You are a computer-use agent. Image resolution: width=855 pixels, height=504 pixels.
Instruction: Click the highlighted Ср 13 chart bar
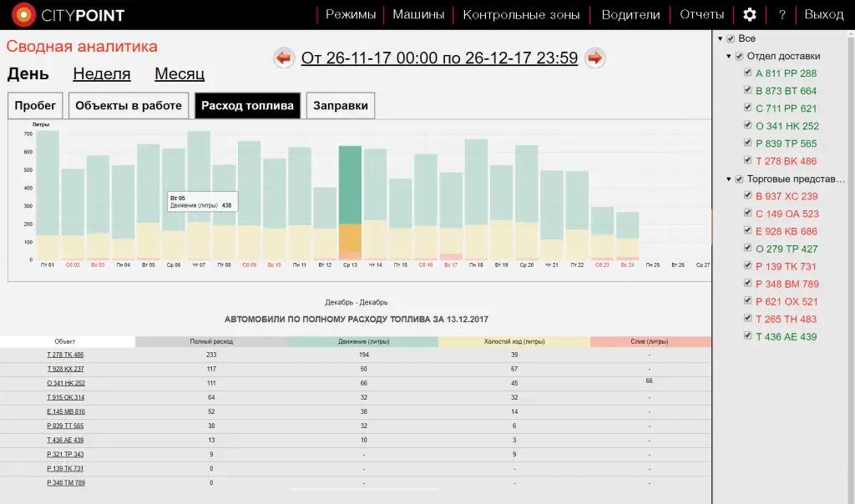coord(350,200)
